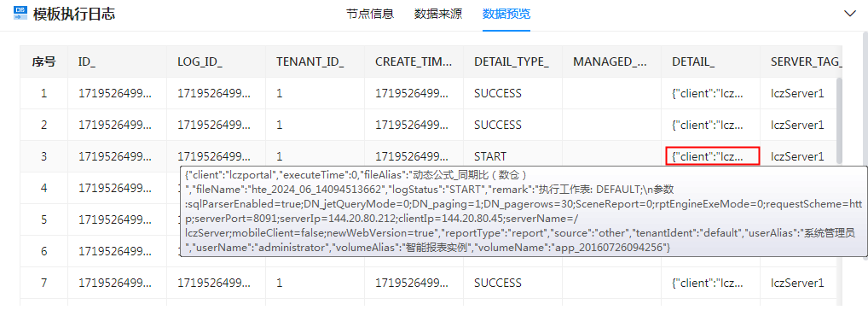Click the vertical scrollbar of the table

point(839,120)
